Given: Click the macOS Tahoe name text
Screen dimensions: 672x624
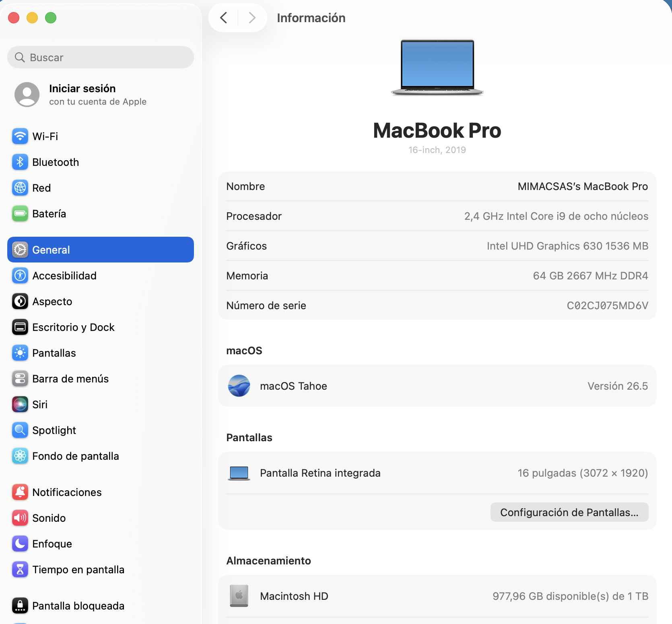Looking at the screenshot, I should (293, 386).
